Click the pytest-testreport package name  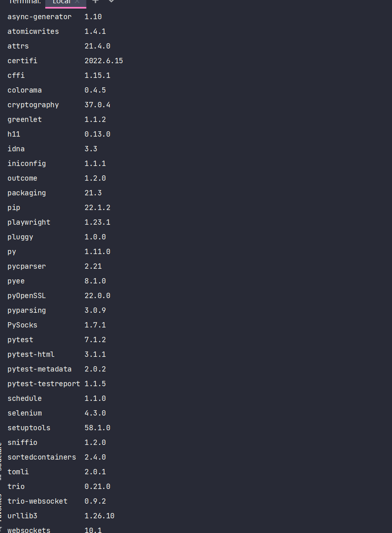tap(44, 384)
